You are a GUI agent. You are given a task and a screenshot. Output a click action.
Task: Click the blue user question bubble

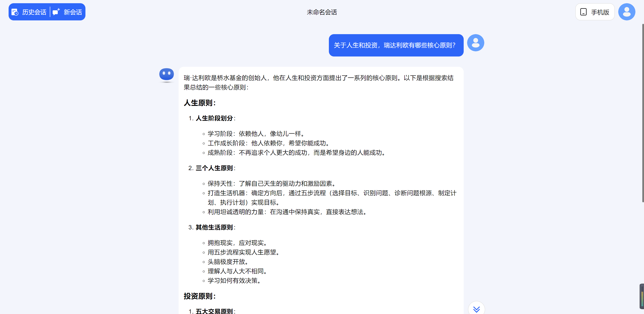pos(396,45)
